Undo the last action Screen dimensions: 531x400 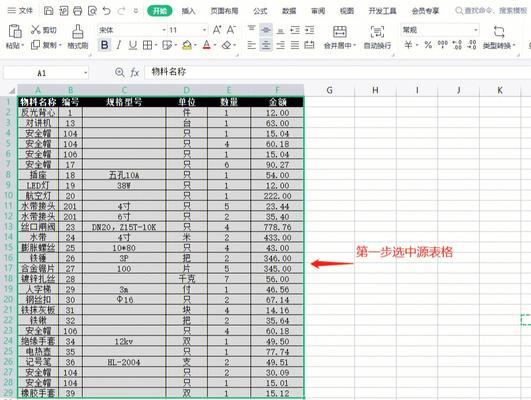[x=107, y=11]
